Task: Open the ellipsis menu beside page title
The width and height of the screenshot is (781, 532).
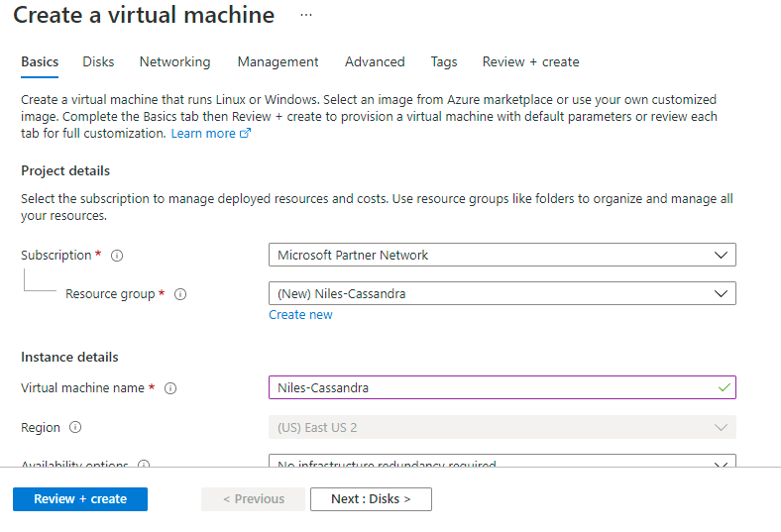Action: (x=305, y=16)
